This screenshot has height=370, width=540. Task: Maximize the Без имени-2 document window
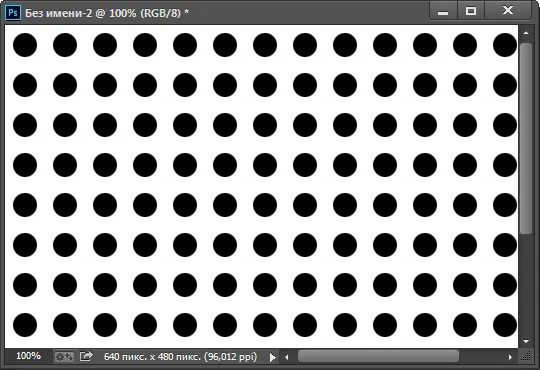click(471, 11)
